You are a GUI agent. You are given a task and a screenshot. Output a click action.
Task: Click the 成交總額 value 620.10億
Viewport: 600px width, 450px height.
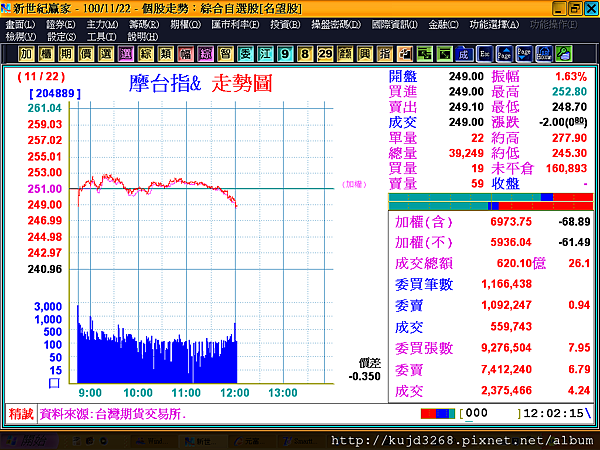click(x=521, y=263)
